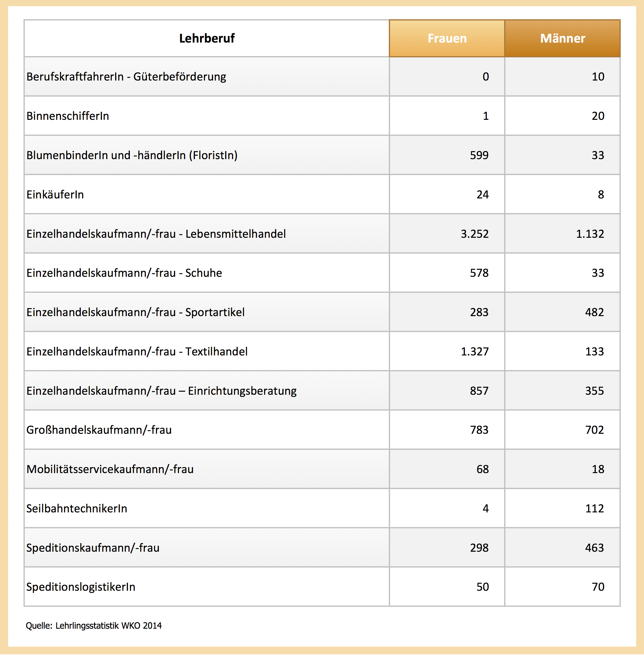Click the Mobilitätsservicekaufmann/-frau row label
644x655 pixels.
point(110,469)
